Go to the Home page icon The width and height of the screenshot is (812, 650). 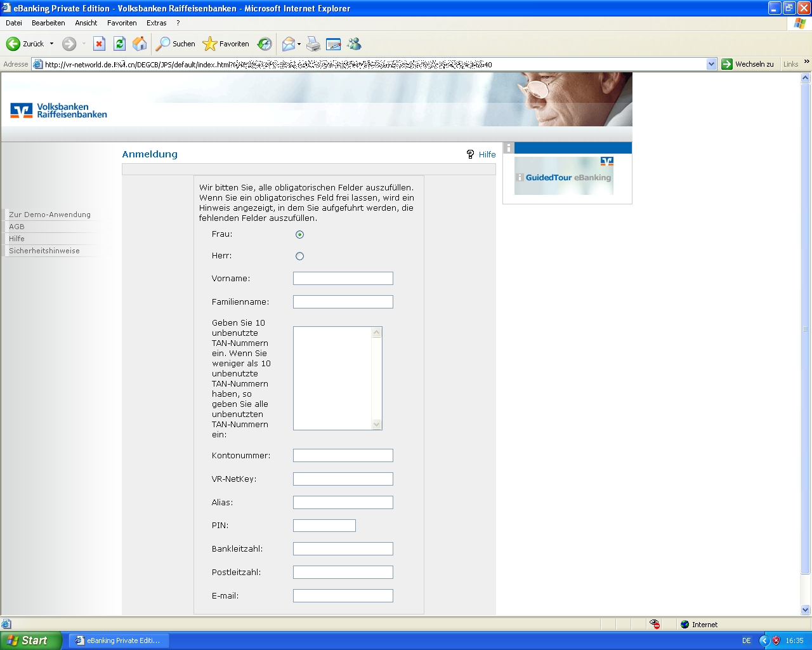tap(140, 44)
